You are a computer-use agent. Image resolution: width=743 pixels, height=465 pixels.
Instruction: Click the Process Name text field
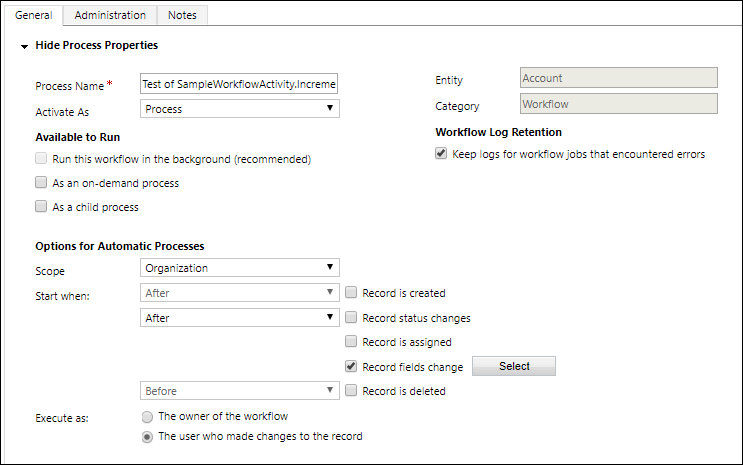pyautogui.click(x=240, y=85)
